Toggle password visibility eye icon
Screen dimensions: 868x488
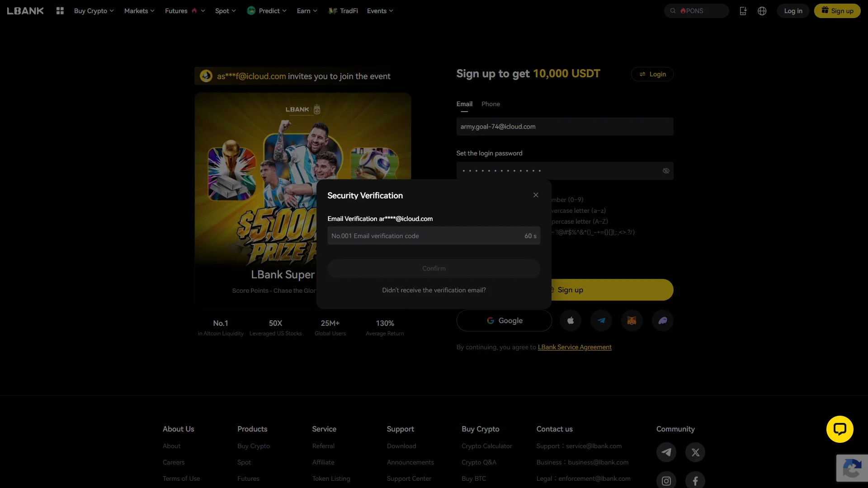(666, 171)
